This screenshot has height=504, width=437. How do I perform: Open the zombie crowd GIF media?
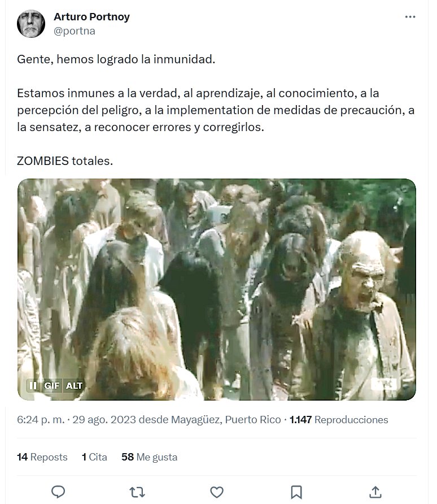(217, 289)
